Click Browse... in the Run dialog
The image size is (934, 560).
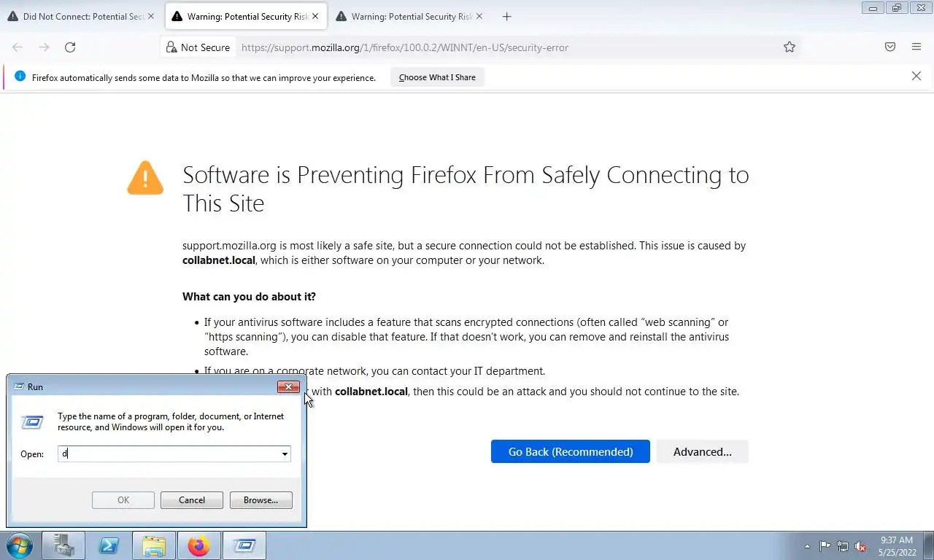click(x=261, y=499)
